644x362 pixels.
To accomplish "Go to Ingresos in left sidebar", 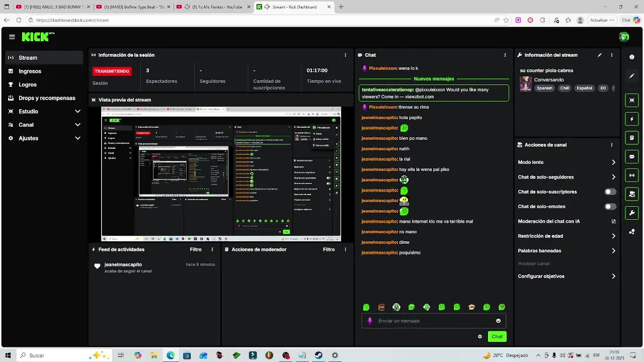I will 44,71.
